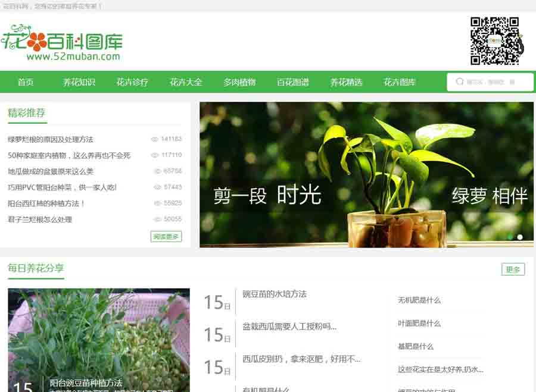The height and width of the screenshot is (392, 536).
Task: Click the 每日养花分享 section heading
Action: [36, 268]
